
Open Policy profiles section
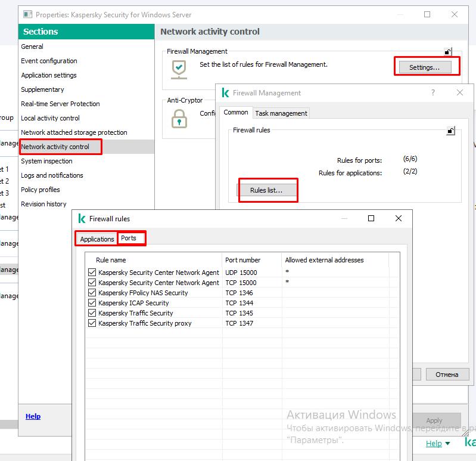point(41,190)
